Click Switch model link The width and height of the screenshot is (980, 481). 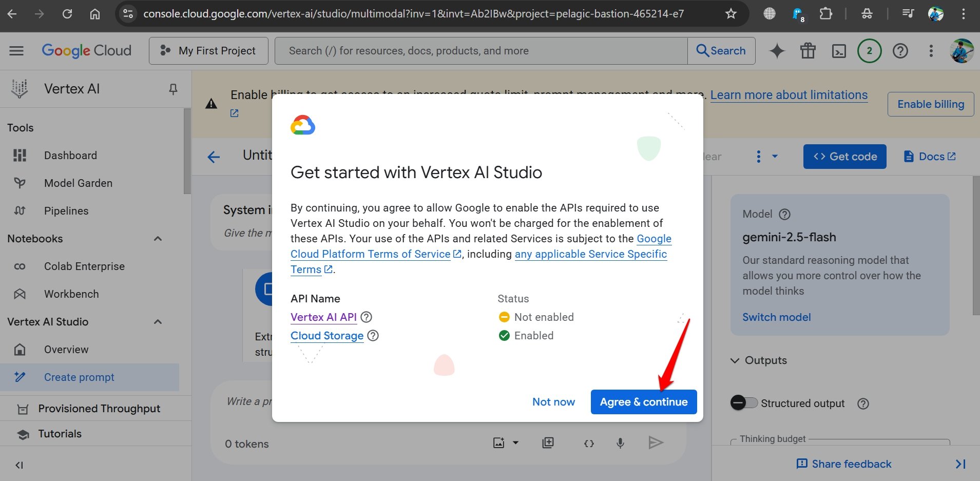point(777,317)
